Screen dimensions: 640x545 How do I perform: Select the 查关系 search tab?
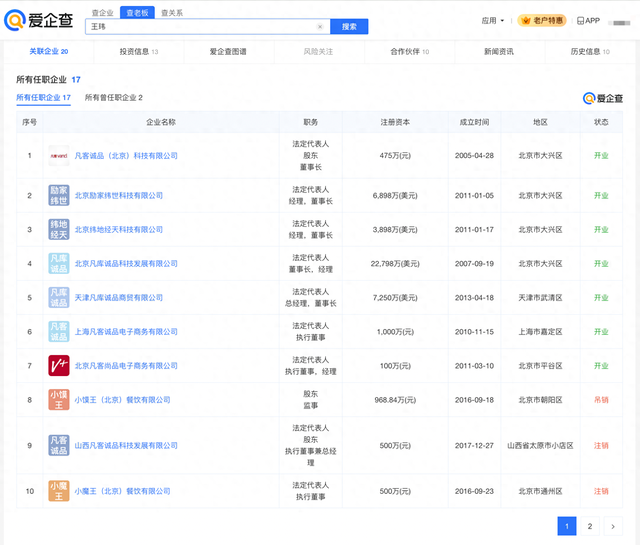pos(172,13)
